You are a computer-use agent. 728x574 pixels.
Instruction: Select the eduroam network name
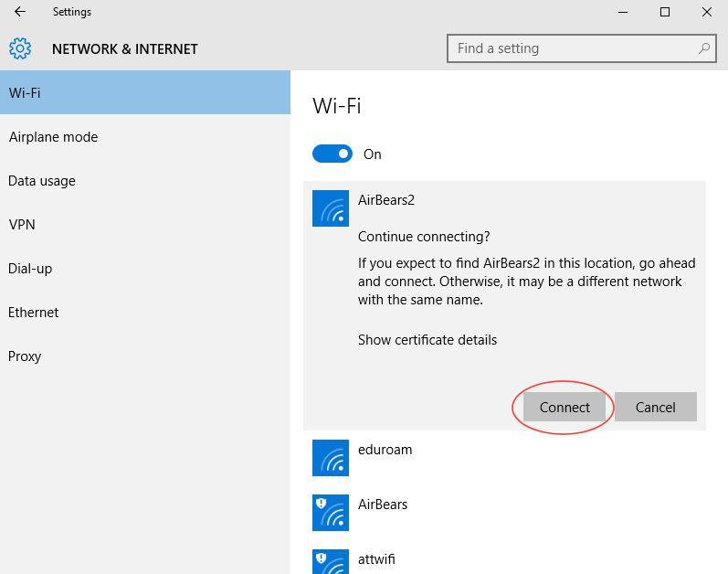(385, 450)
